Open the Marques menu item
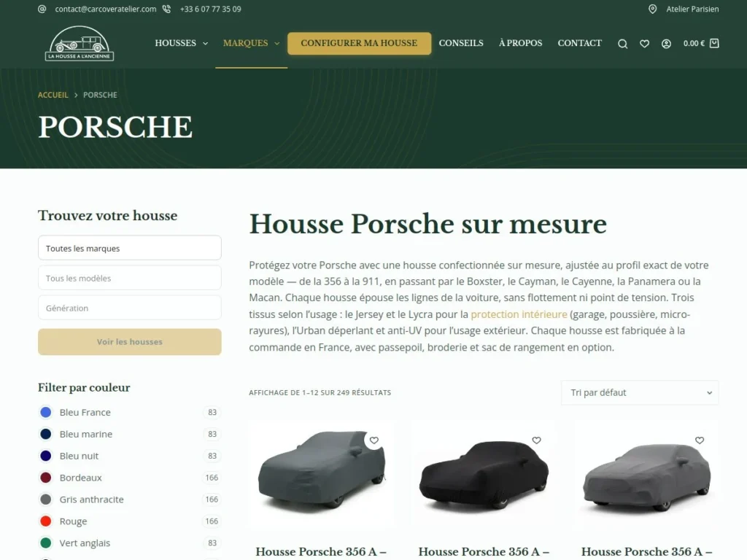Screen dimensions: 747x560 click(x=245, y=43)
